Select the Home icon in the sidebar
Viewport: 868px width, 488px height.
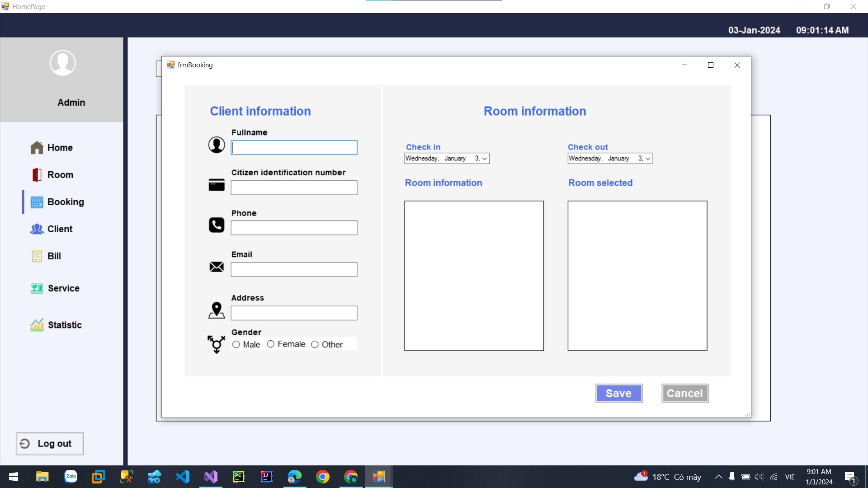point(36,147)
